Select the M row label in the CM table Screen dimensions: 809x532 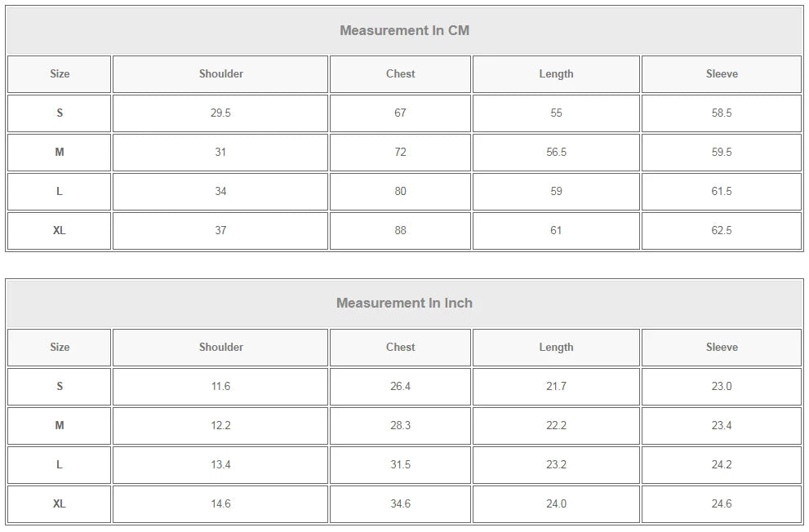click(x=60, y=153)
